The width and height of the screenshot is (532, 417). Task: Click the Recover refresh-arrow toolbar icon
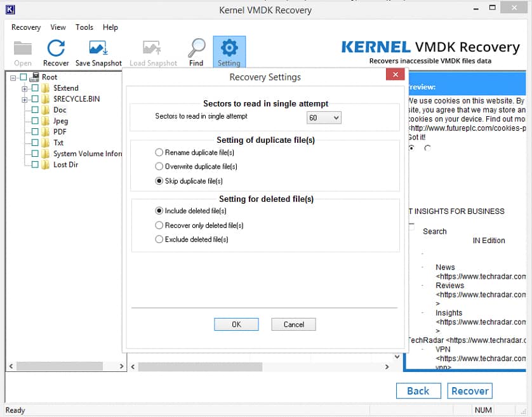[56, 48]
